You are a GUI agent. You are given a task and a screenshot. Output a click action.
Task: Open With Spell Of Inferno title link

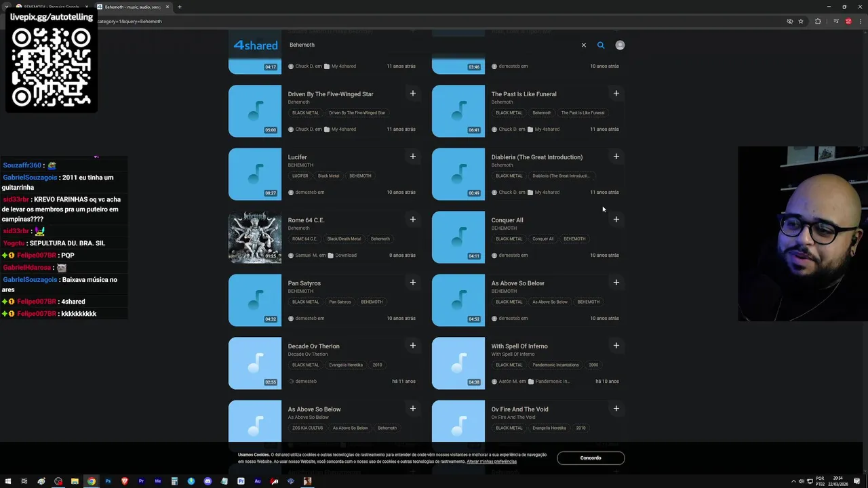(x=519, y=346)
